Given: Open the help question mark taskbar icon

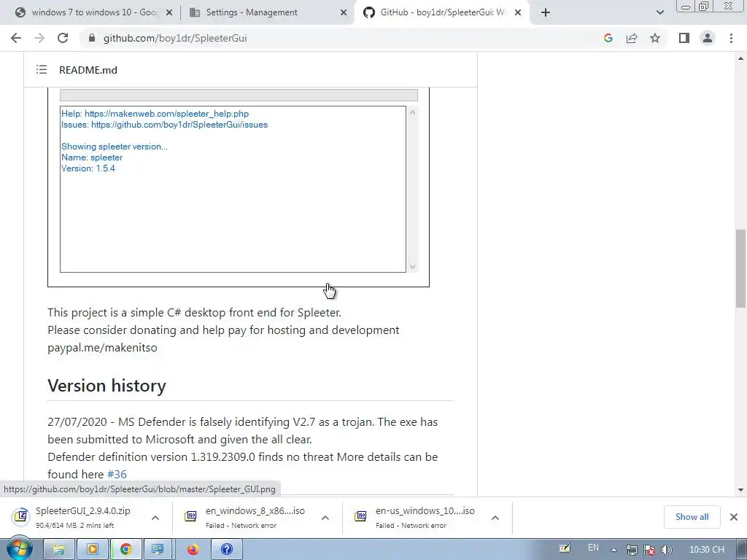Looking at the screenshot, I should coord(227,550).
